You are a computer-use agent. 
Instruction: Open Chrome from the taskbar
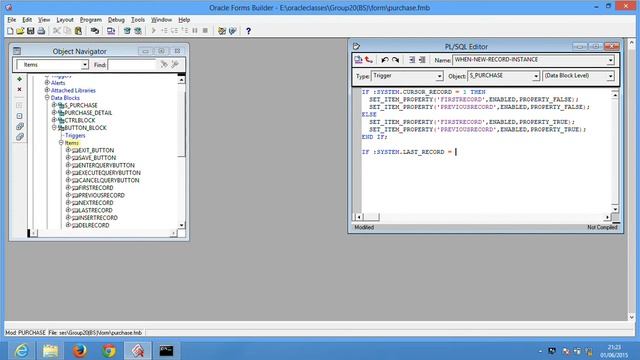coord(109,351)
